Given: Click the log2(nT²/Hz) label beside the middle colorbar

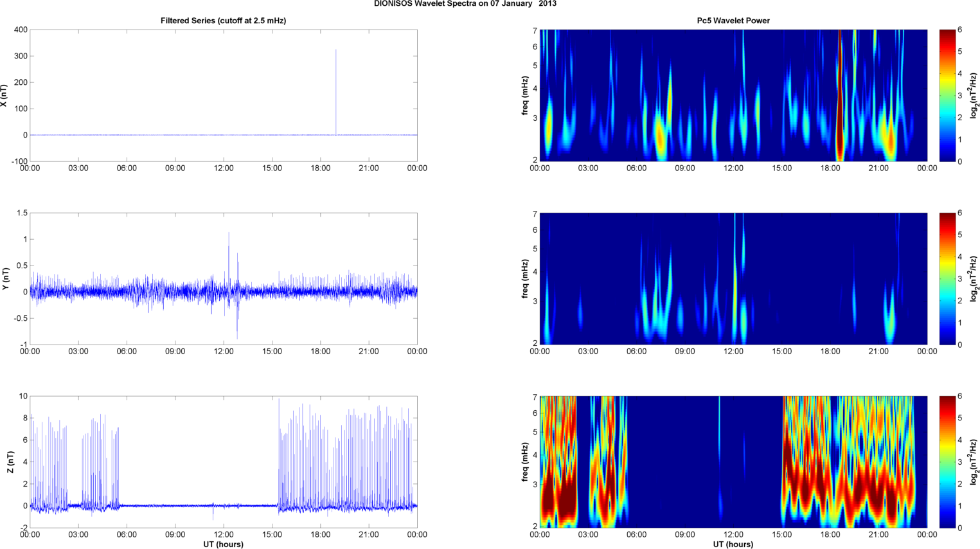Looking at the screenshot, I should pyautogui.click(x=975, y=278).
